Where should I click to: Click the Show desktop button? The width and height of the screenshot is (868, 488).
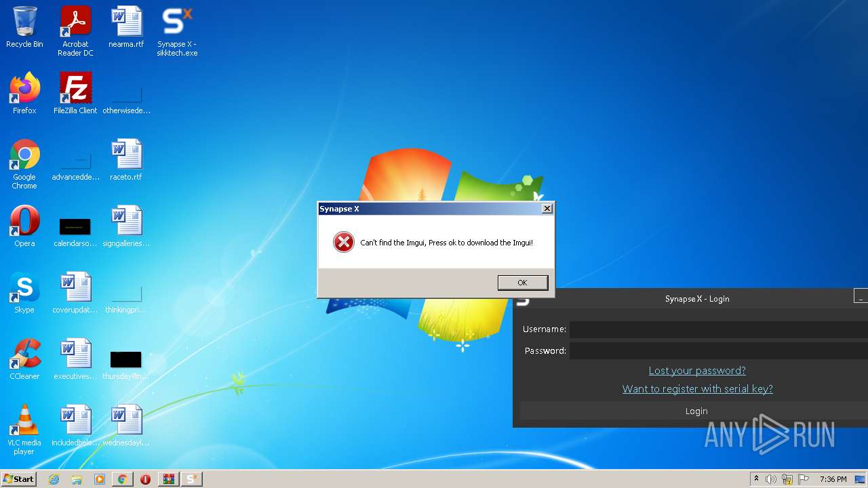[x=861, y=479]
